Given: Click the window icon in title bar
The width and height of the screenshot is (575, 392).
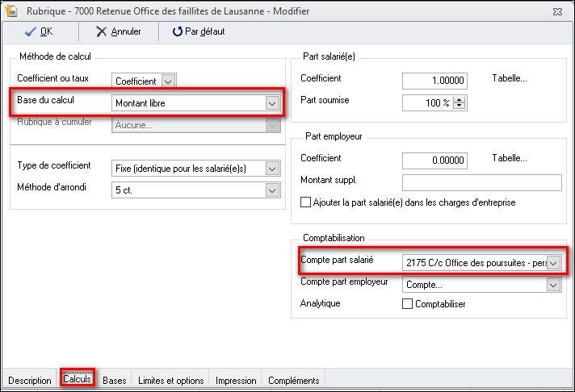Looking at the screenshot, I should click(12, 11).
